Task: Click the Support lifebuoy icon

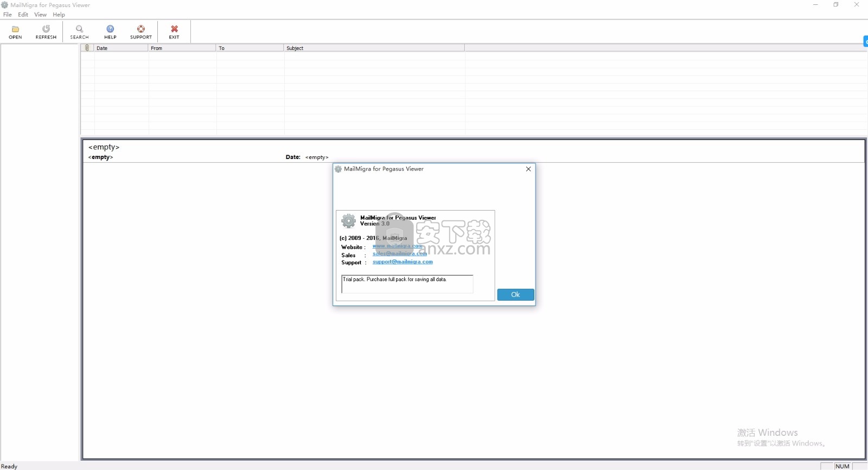Action: click(141, 29)
